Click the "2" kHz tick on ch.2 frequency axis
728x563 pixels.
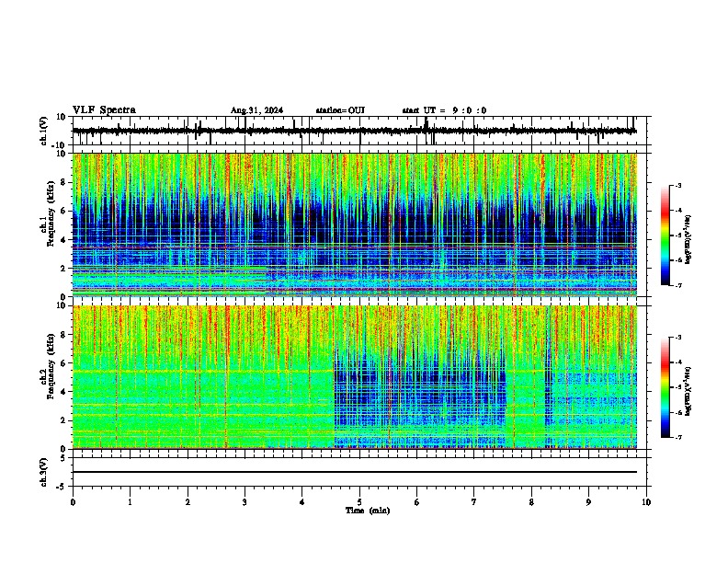coord(64,420)
